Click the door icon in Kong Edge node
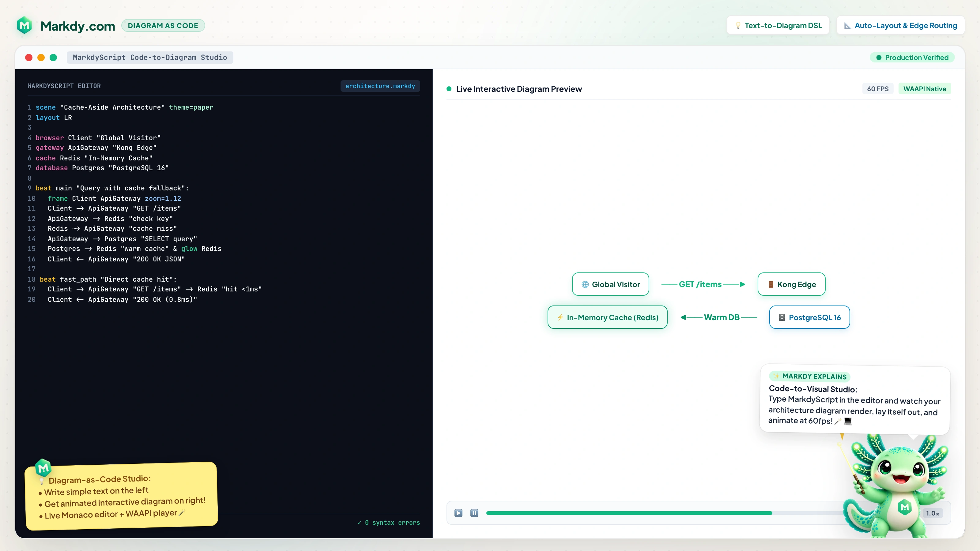The image size is (980, 551). pos(771,284)
